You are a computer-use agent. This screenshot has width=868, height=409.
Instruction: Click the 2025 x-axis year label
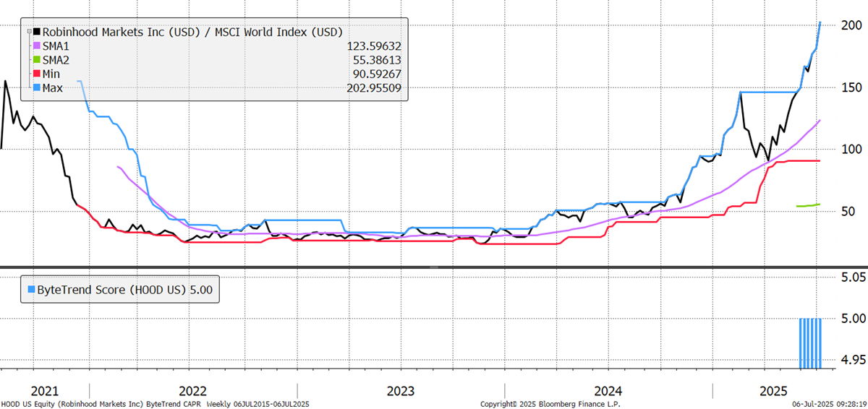773,390
